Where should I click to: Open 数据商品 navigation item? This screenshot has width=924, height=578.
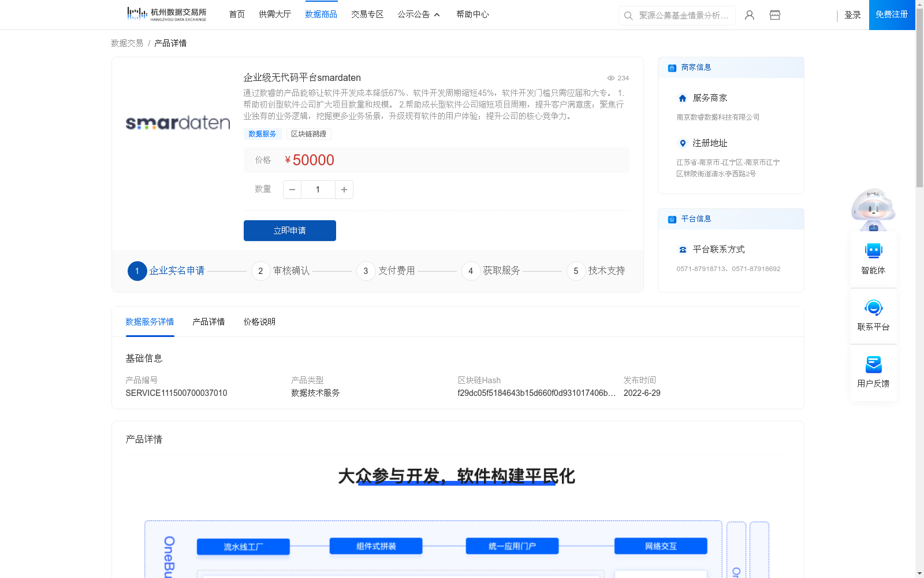point(321,14)
